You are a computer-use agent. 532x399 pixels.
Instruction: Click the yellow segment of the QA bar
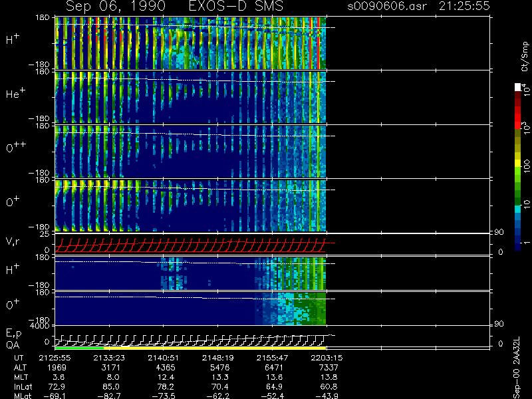215,348
